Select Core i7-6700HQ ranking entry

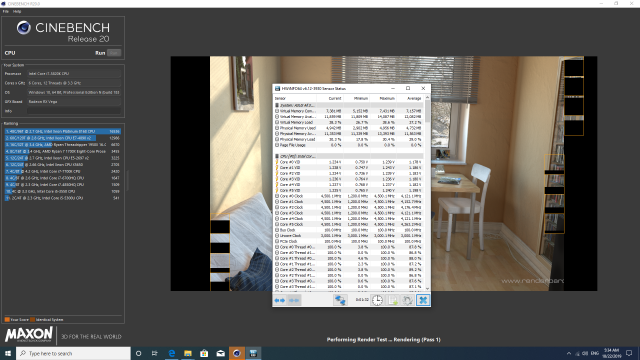point(62,178)
